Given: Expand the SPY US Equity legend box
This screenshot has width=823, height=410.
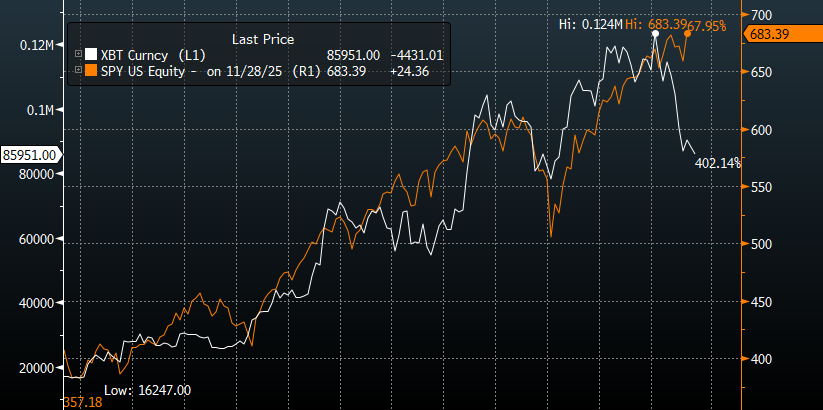Looking at the screenshot, I should coord(79,70).
